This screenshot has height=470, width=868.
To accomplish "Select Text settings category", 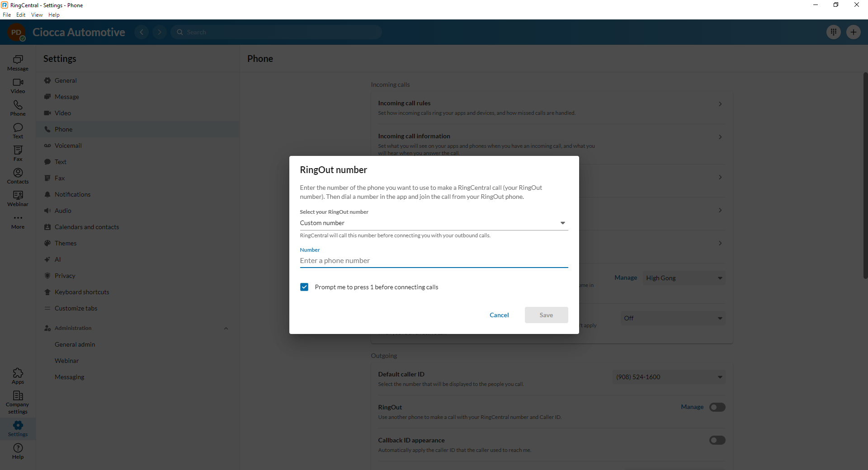I will 138,162.
